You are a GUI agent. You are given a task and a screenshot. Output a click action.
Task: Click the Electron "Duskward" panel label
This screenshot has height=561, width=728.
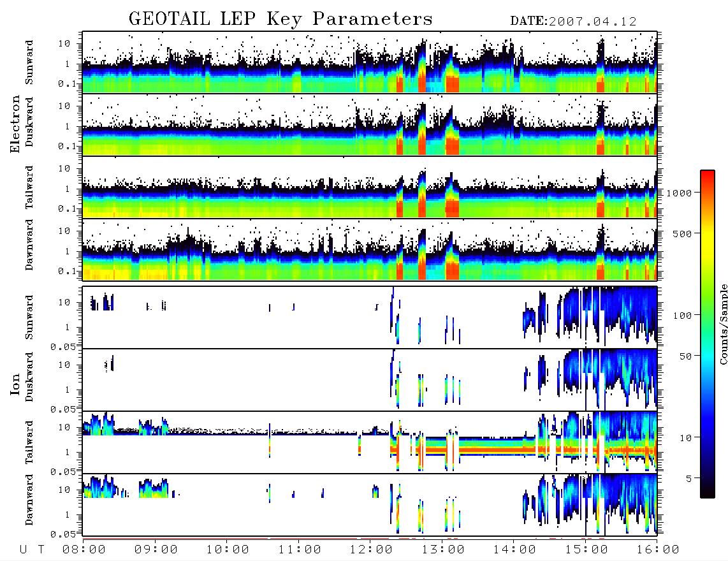[x=29, y=122]
